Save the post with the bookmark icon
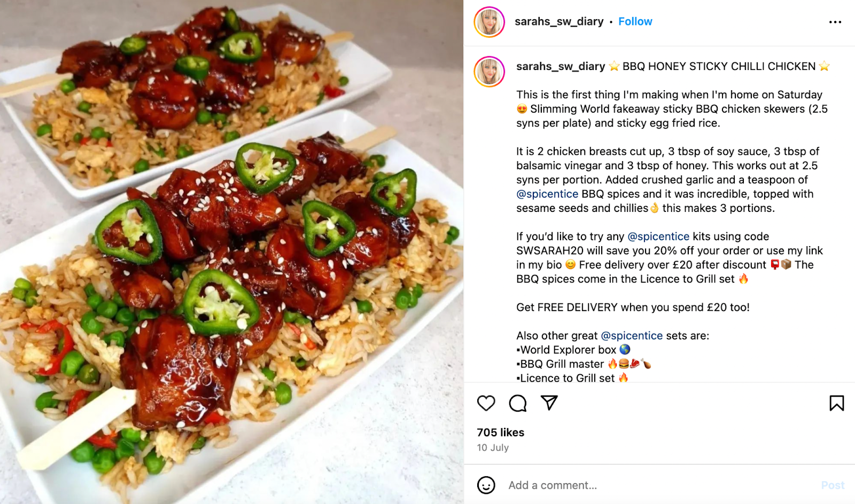 (x=837, y=403)
